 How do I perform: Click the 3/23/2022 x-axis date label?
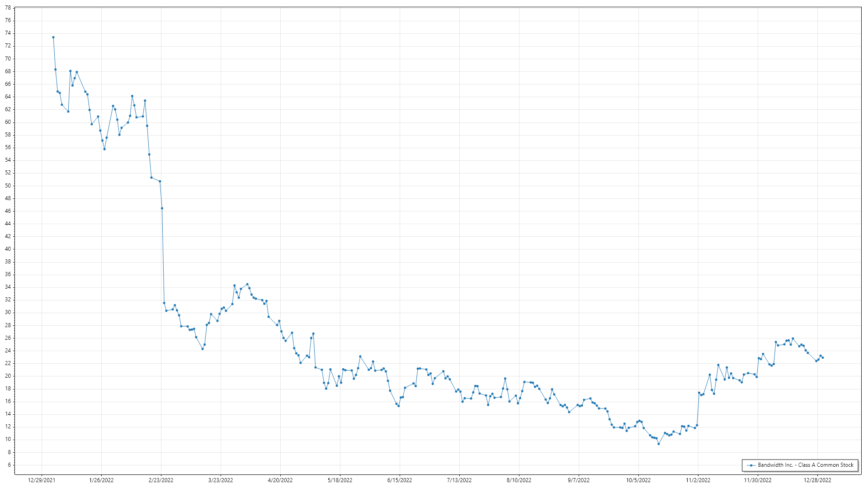tap(221, 480)
